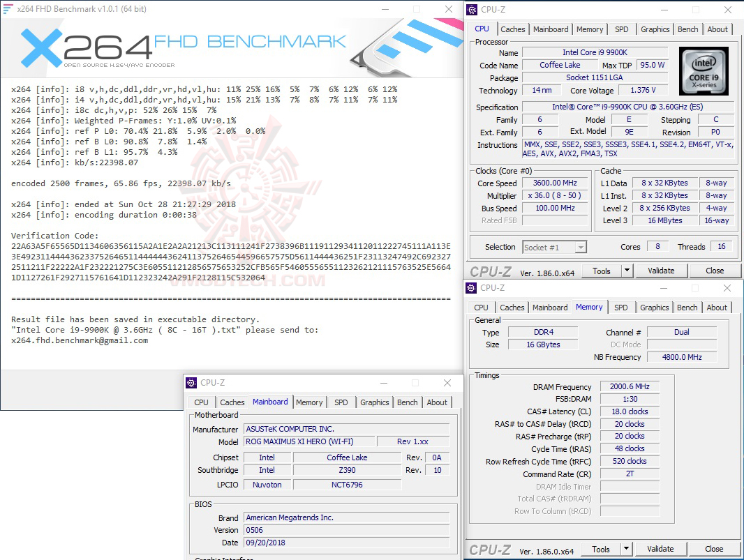Select SPD tab in the Memory CPU-Z window
The width and height of the screenshot is (744, 560).
click(621, 308)
